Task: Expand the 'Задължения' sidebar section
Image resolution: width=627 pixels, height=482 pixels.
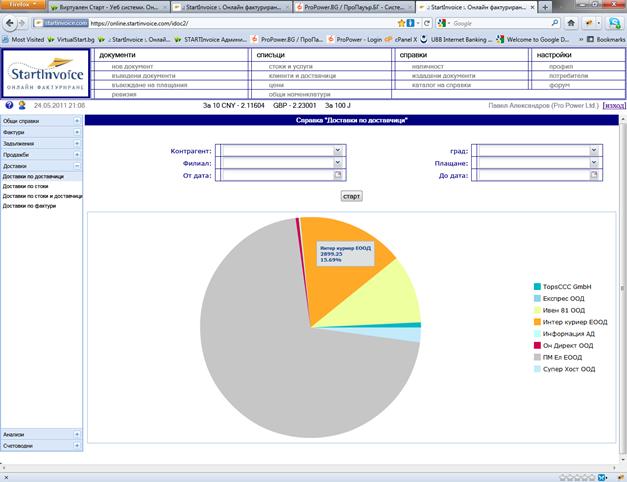Action: [77, 143]
